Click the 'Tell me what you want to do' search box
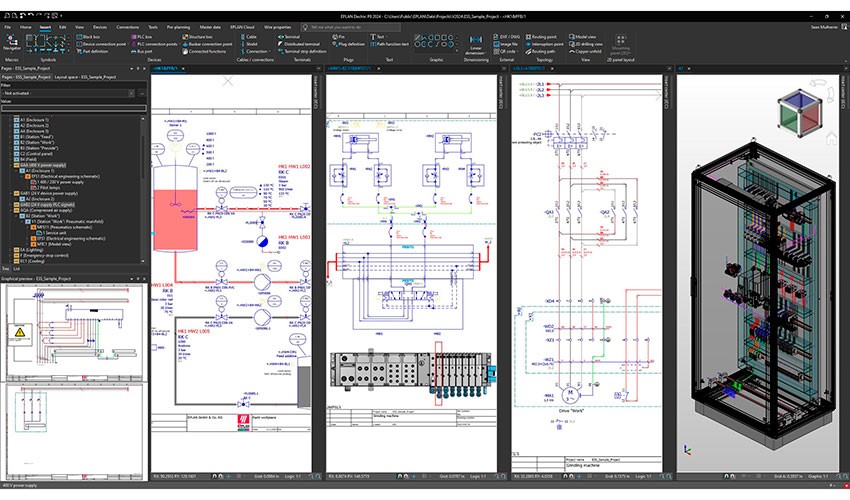850x500 pixels. (351, 27)
